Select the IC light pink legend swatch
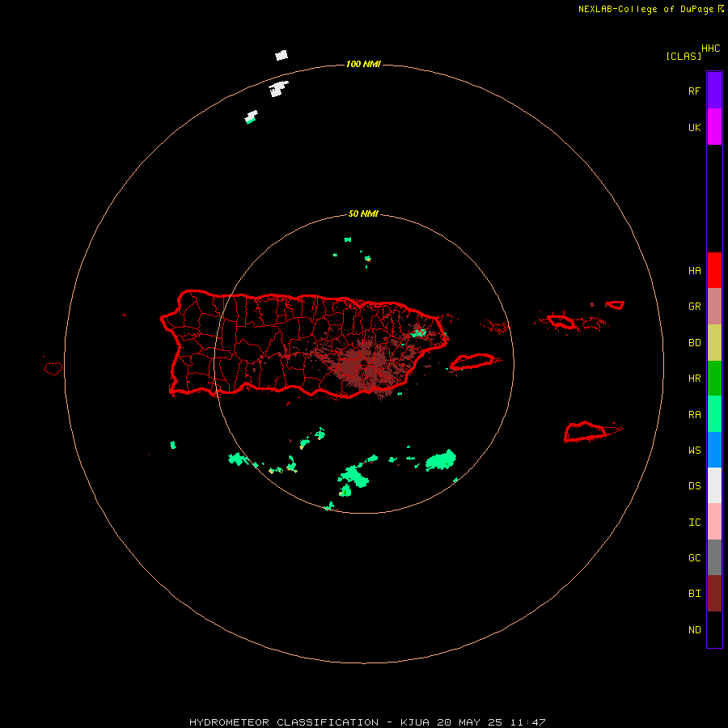The width and height of the screenshot is (728, 728). (714, 522)
